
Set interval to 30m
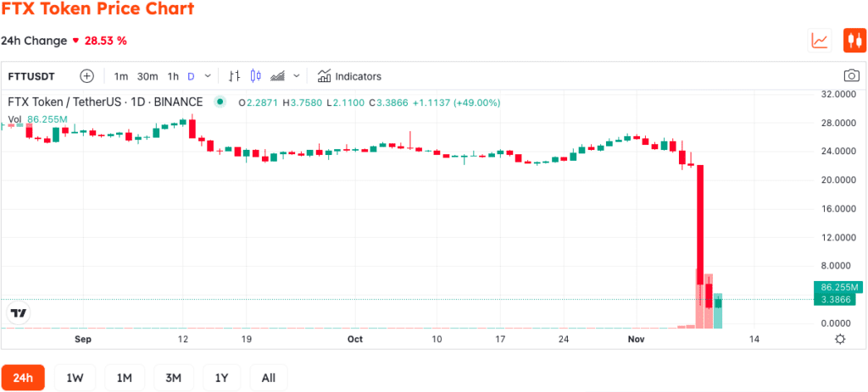pos(147,76)
